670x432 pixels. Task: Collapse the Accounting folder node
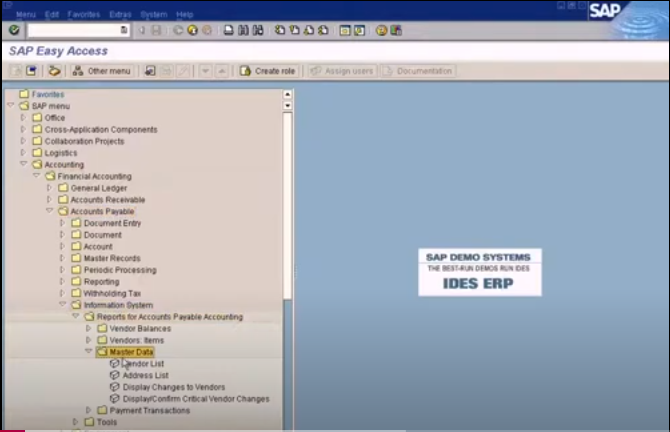click(24, 164)
